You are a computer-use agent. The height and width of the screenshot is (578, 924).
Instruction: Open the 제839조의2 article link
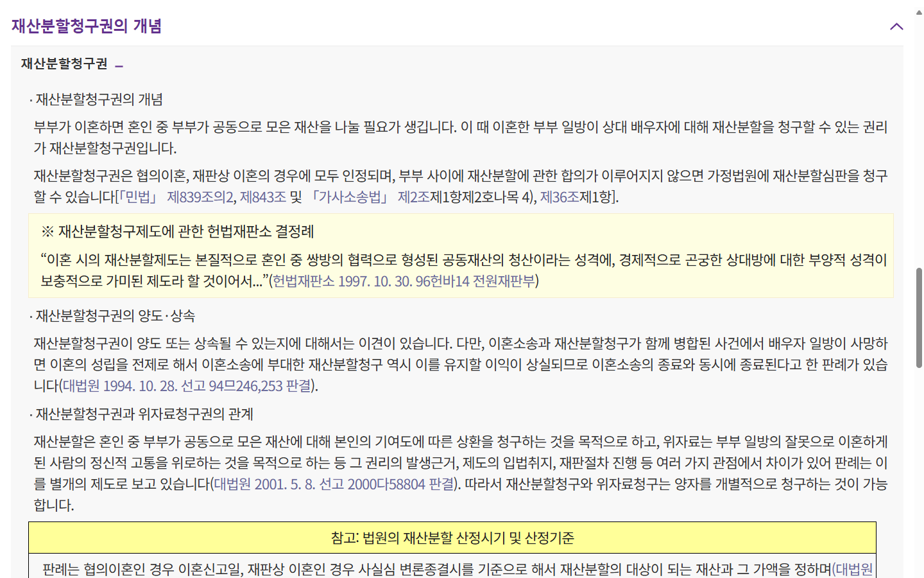[x=200, y=197]
